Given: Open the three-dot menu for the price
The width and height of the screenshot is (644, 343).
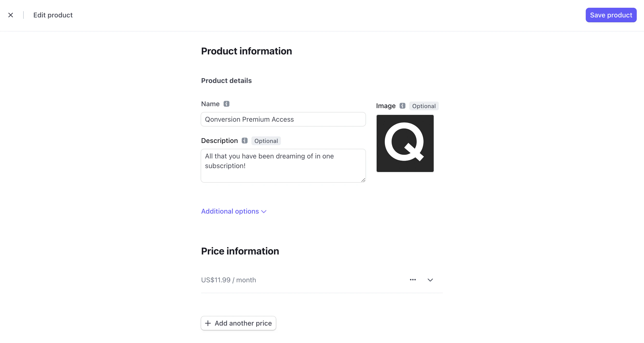Looking at the screenshot, I should (412, 280).
